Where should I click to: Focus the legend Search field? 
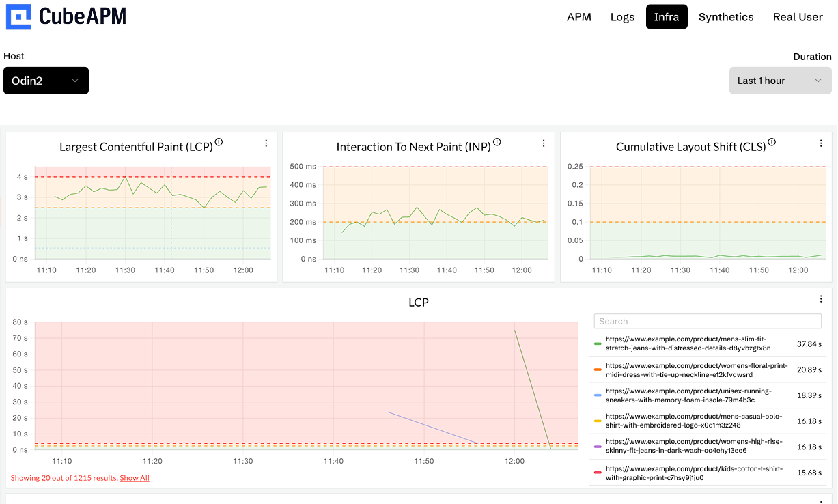(x=708, y=321)
